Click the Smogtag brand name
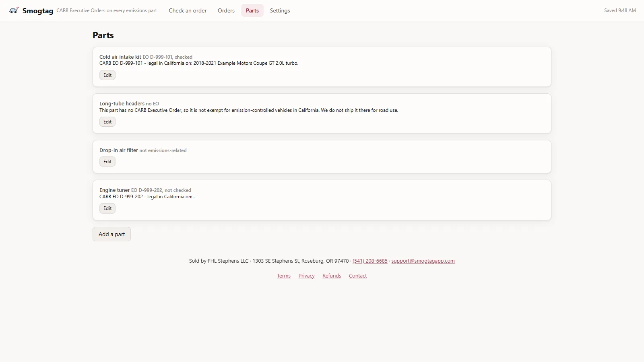 (x=38, y=11)
